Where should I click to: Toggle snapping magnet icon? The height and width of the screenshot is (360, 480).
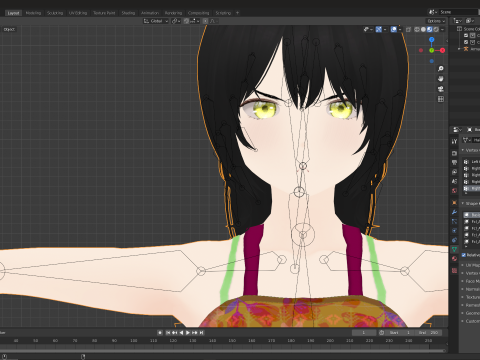click(186, 21)
